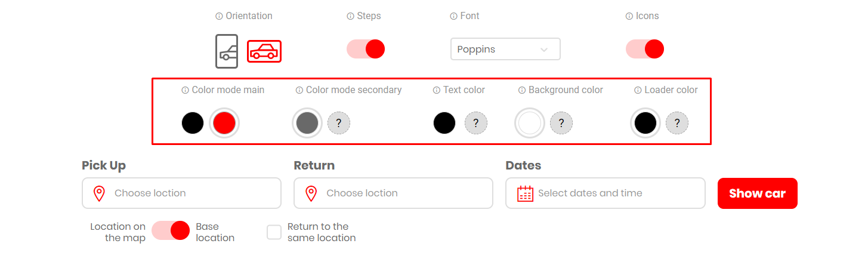Select the horizontal car orientation icon
Image resolution: width=868 pixels, height=265 pixels.
coord(264,51)
